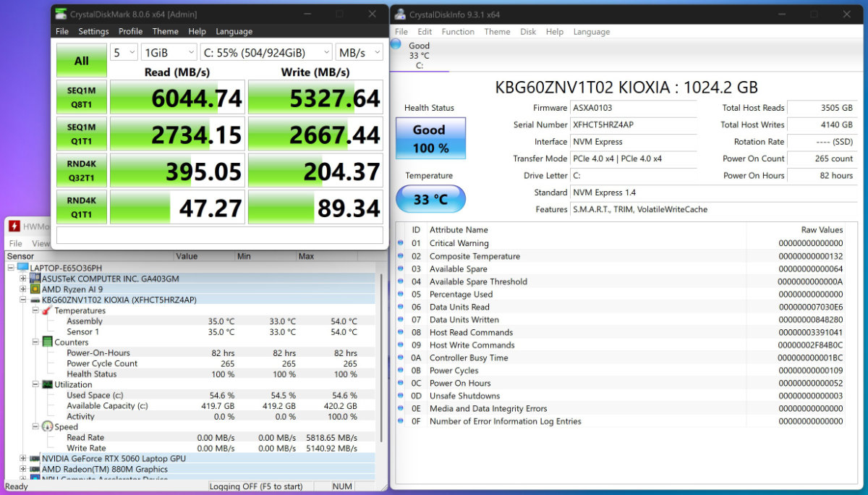Open CrystalDiskInfo Edit menu
Image resolution: width=868 pixels, height=495 pixels.
point(425,31)
